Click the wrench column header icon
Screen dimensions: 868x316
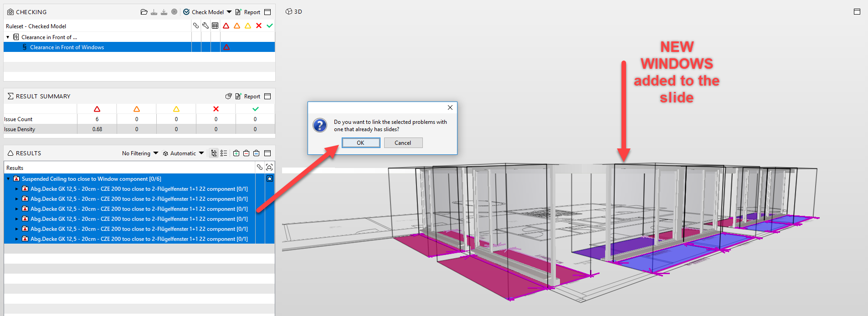click(x=205, y=25)
